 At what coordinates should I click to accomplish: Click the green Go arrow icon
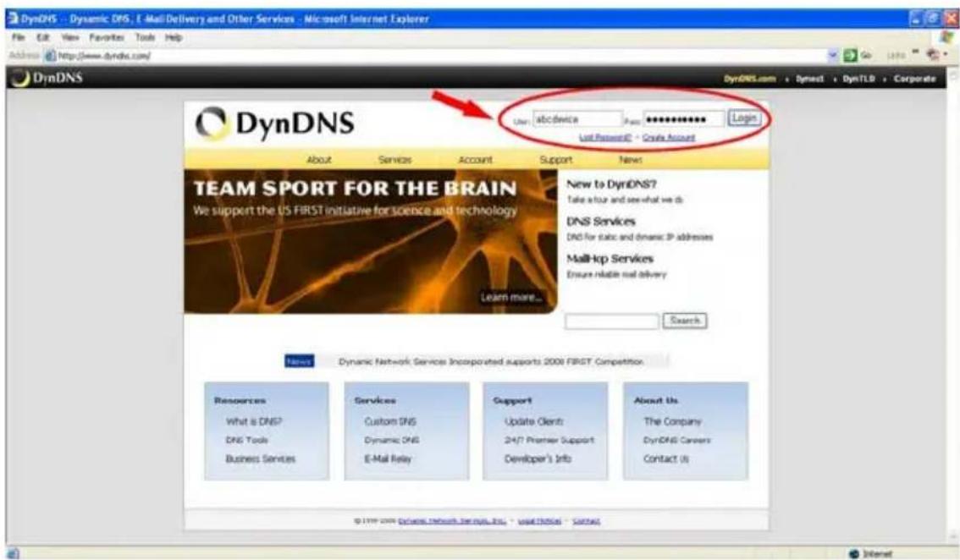851,55
